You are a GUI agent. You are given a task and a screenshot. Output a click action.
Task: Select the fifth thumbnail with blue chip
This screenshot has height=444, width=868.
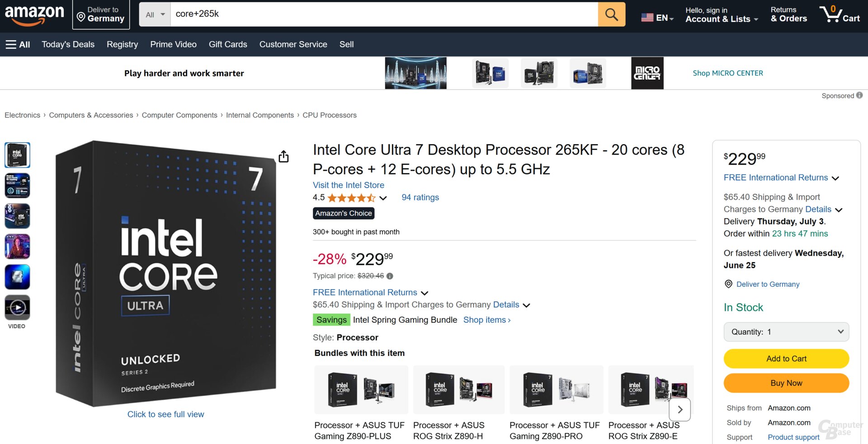pos(17,277)
